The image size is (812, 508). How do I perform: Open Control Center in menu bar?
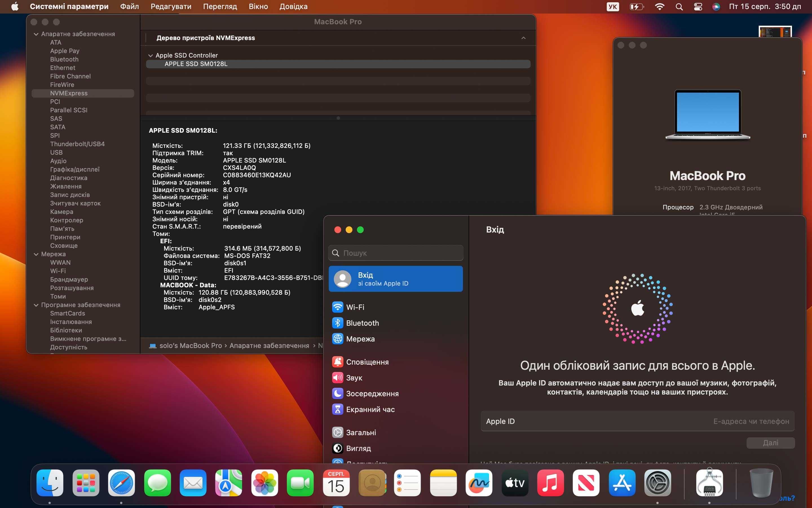(698, 7)
